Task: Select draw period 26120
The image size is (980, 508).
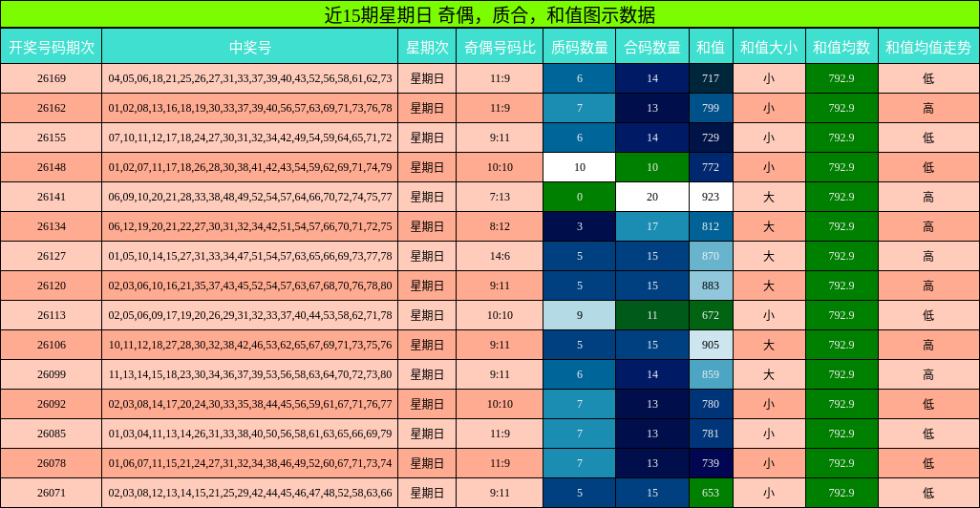Action: (52, 286)
